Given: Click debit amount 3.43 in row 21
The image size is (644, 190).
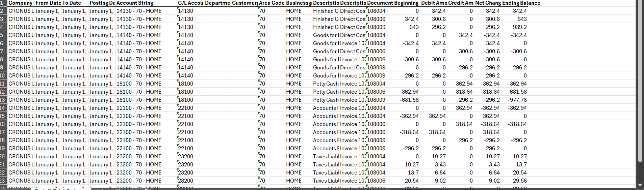Looking at the screenshot, I should point(434,164).
